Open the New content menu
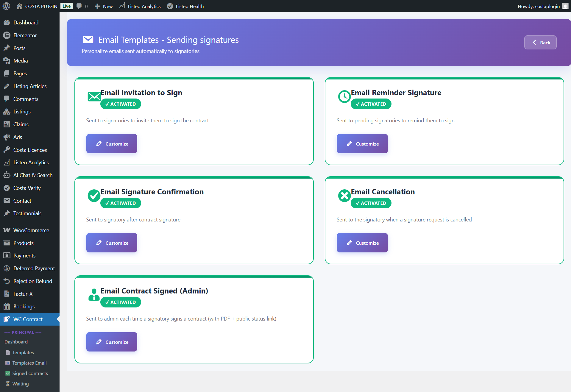571x392 pixels. (x=104, y=6)
